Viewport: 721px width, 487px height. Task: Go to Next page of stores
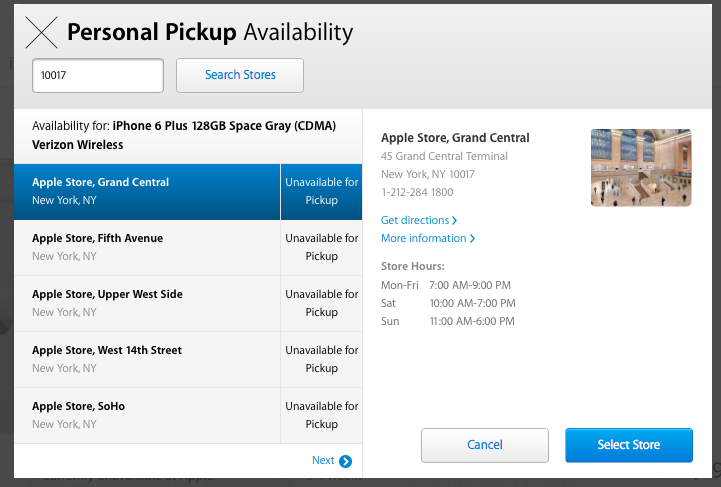point(323,461)
